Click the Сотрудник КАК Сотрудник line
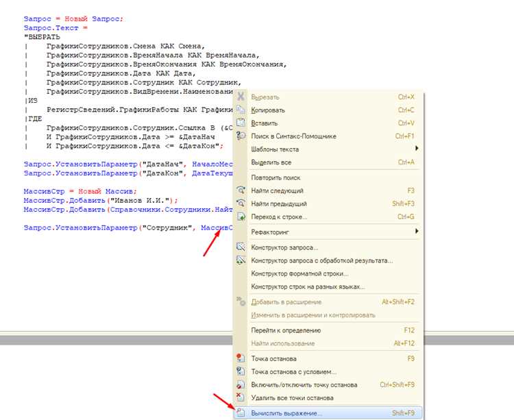The image size is (514, 420). (x=144, y=82)
